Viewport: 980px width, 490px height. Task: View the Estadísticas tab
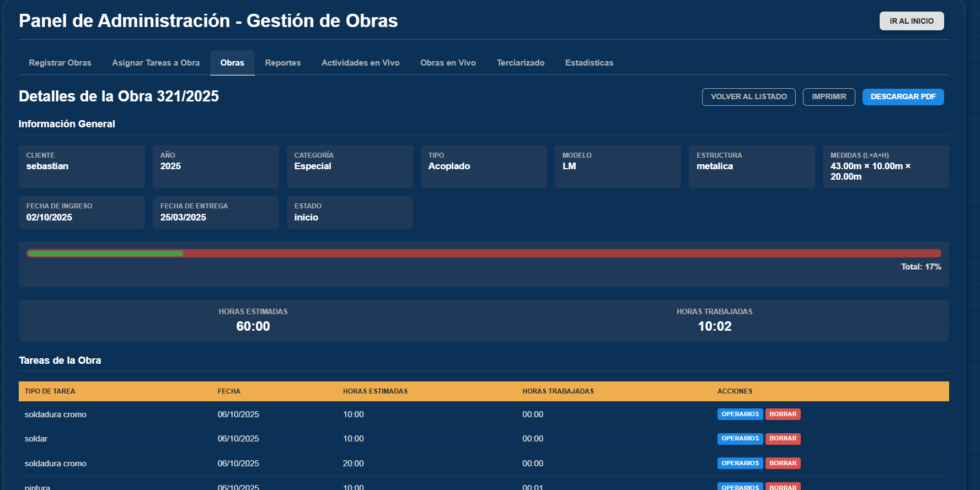[x=589, y=63]
